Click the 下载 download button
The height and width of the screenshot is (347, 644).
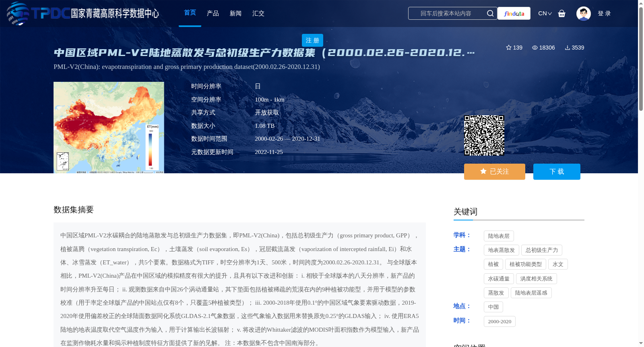click(x=557, y=172)
